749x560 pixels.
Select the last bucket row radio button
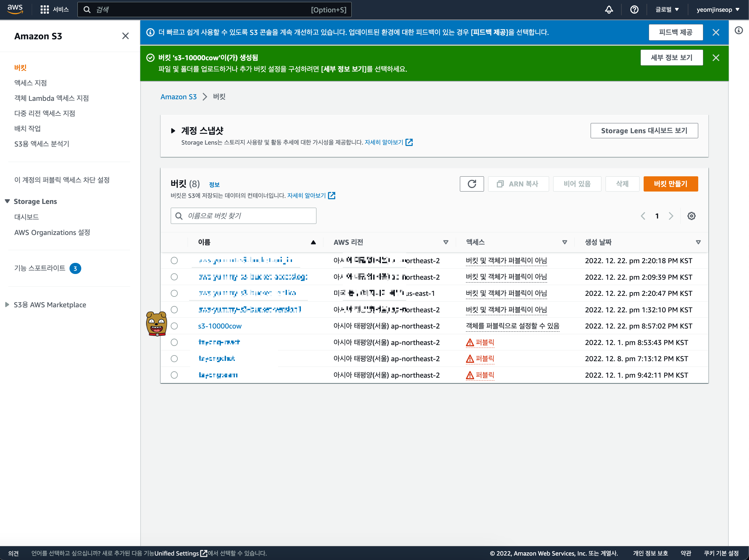[x=174, y=375]
